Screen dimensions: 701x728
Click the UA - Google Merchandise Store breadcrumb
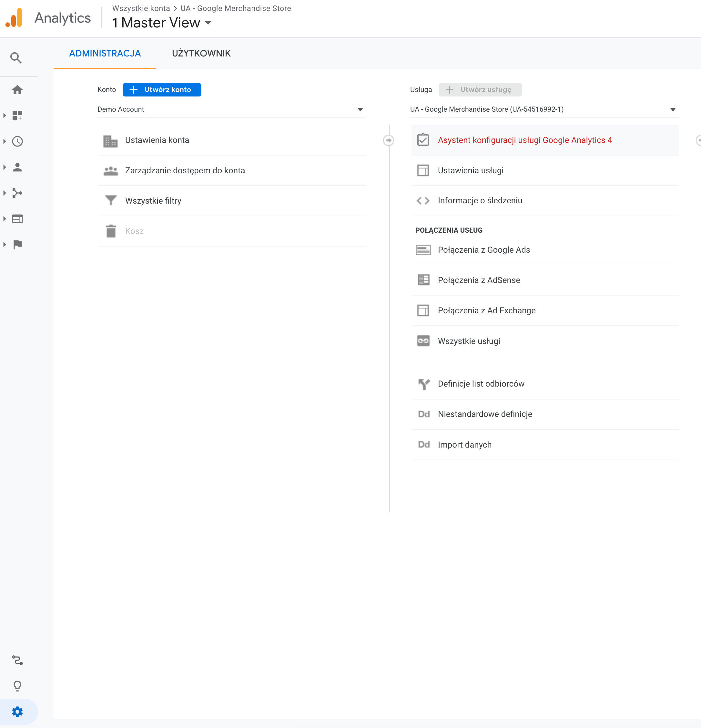point(236,8)
